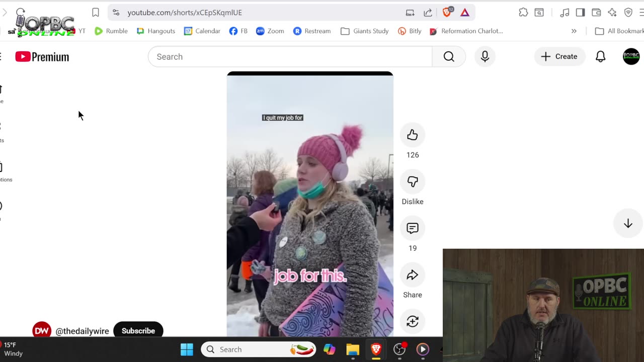The image size is (644, 362).
Task: Open Hangouts bookmark
Action: (155, 31)
